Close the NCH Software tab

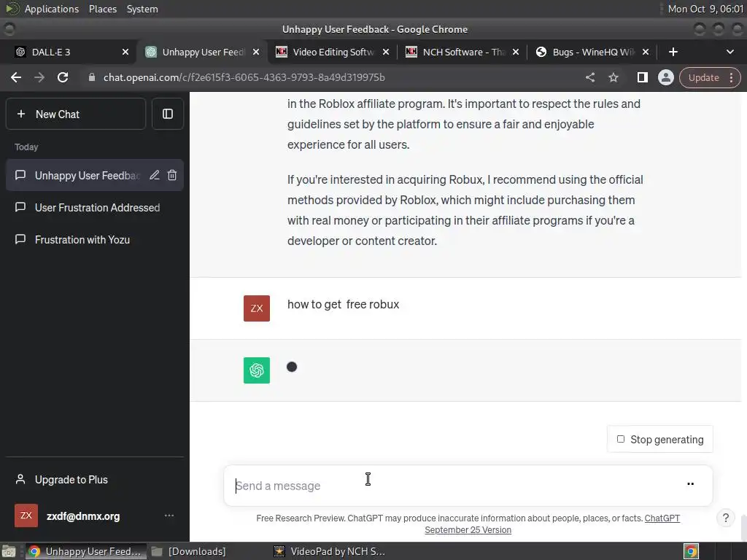pos(516,52)
